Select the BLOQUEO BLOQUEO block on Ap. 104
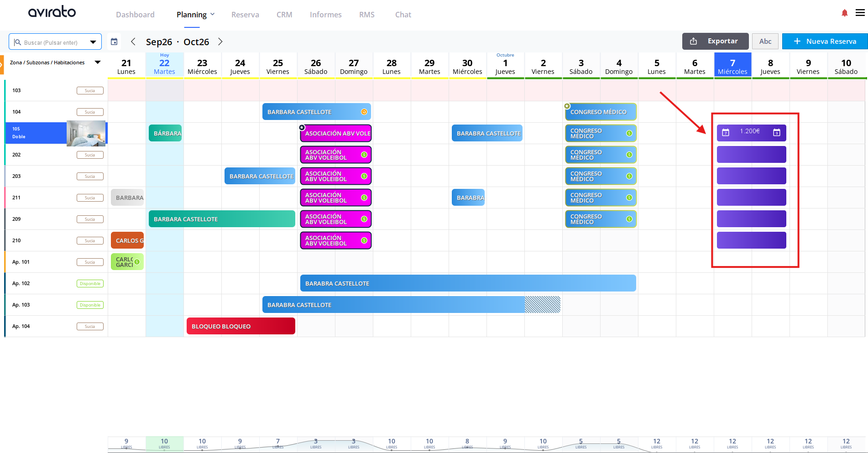Image resolution: width=868 pixels, height=453 pixels. [241, 326]
